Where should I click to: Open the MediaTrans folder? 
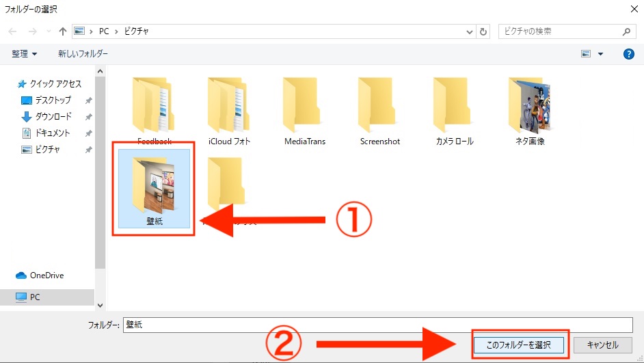304,109
